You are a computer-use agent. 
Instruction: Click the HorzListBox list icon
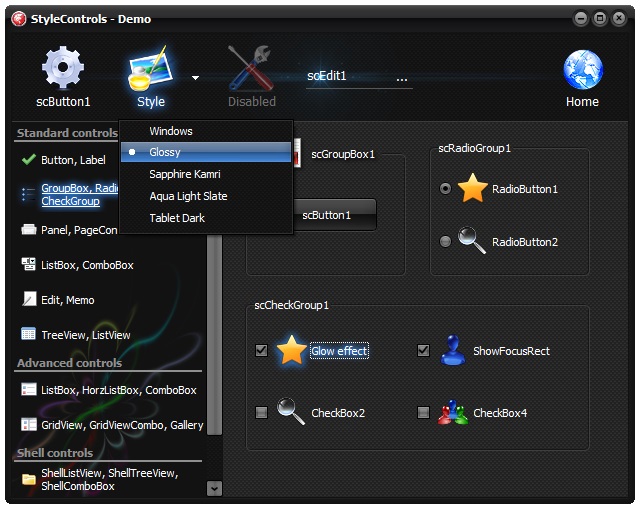(x=29, y=389)
